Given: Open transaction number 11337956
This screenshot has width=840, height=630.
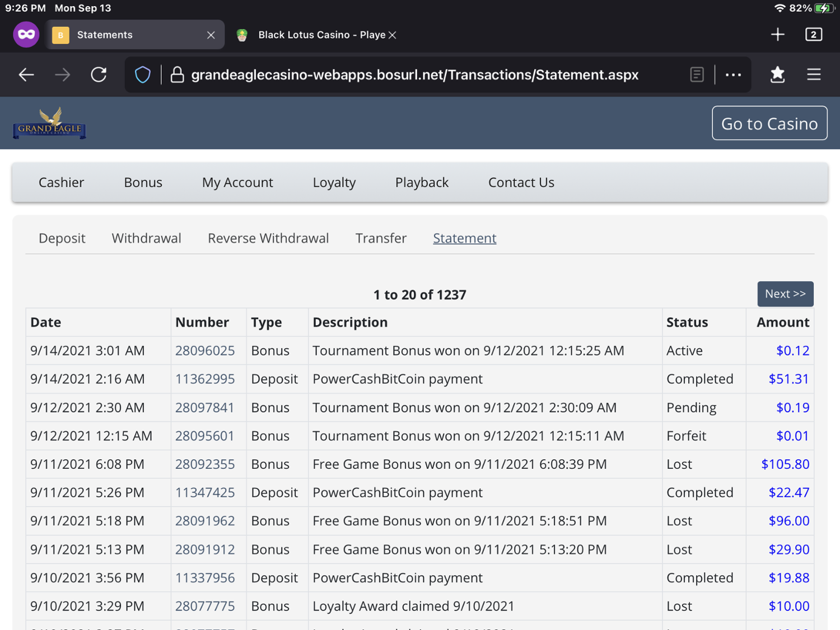Looking at the screenshot, I should tap(205, 578).
